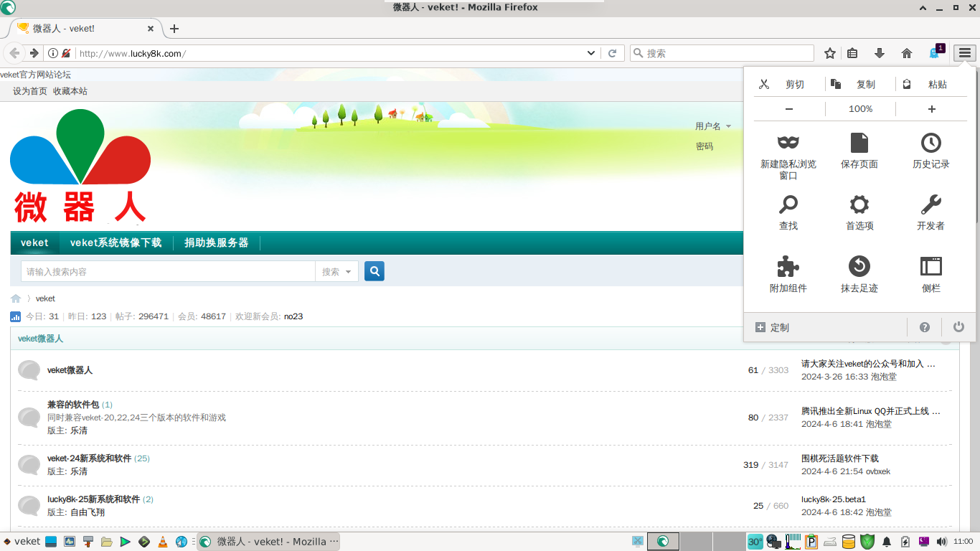Click the volume speaker tray icon

coord(941,542)
